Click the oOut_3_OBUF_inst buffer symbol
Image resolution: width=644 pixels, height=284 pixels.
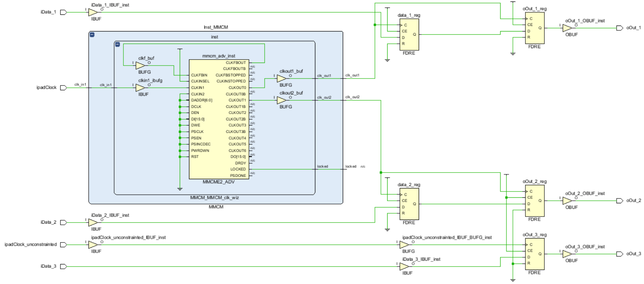[567, 254]
